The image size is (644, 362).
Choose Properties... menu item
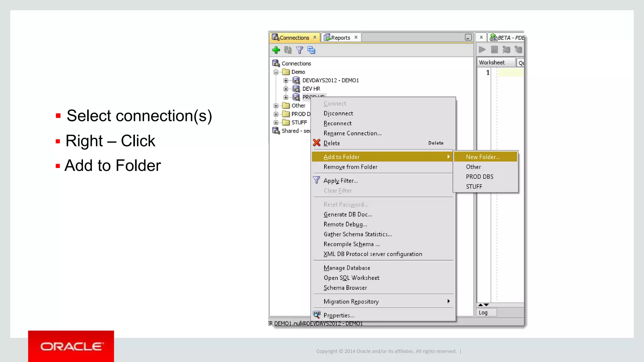pyautogui.click(x=383, y=315)
